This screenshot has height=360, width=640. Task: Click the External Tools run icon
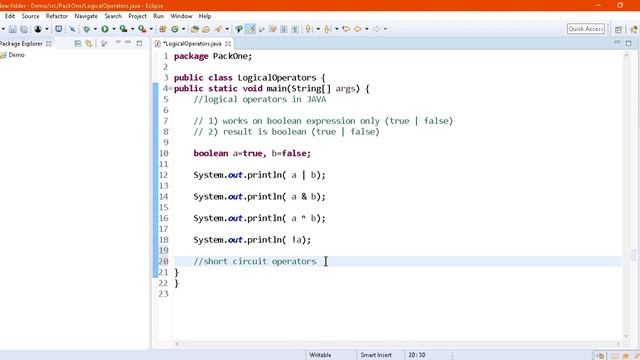(x=142, y=29)
